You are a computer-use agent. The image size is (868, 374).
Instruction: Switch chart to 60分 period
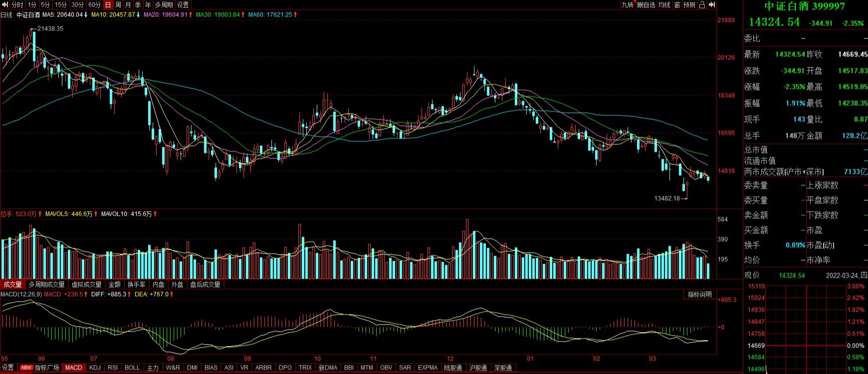(94, 4)
